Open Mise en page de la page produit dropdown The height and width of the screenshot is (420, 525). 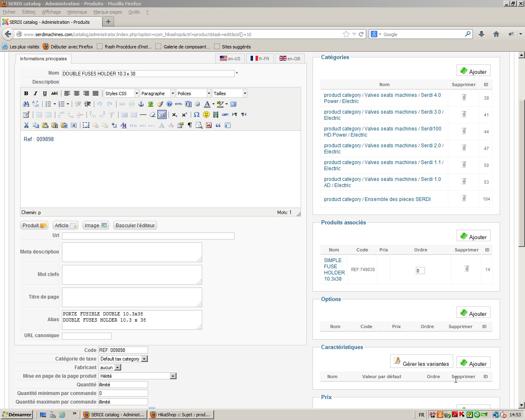[137, 376]
